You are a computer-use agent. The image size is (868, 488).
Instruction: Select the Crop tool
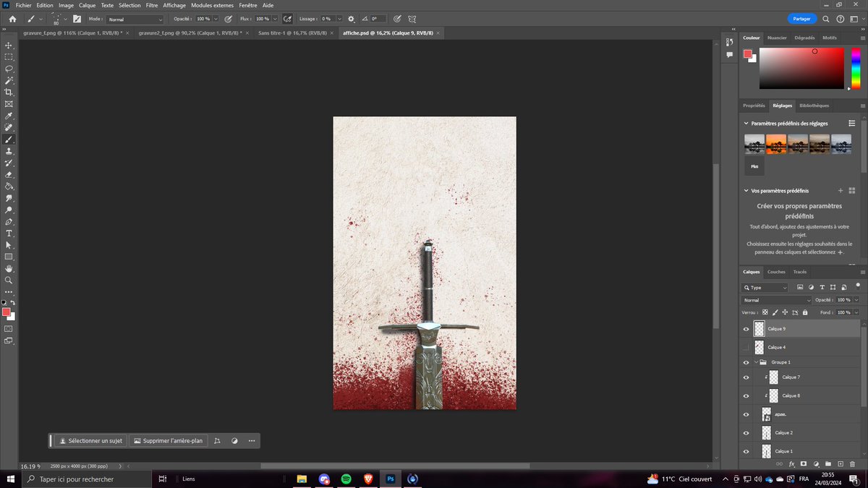click(9, 92)
